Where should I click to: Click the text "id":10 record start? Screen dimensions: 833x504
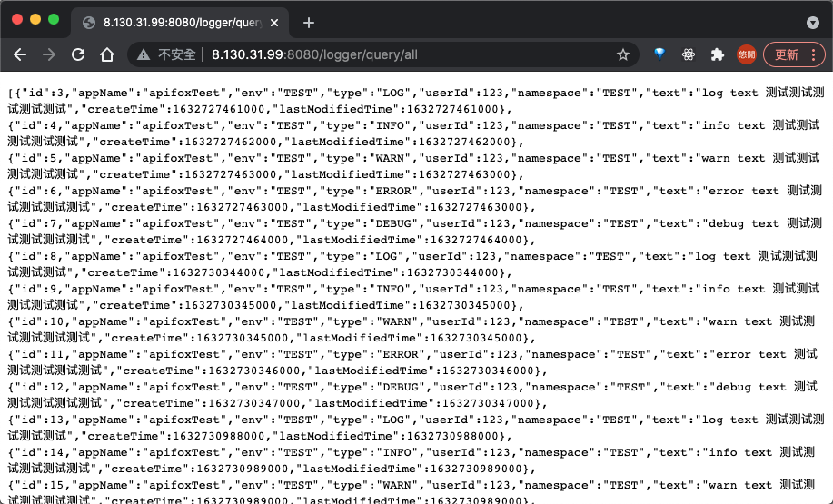pyautogui.click(x=38, y=321)
